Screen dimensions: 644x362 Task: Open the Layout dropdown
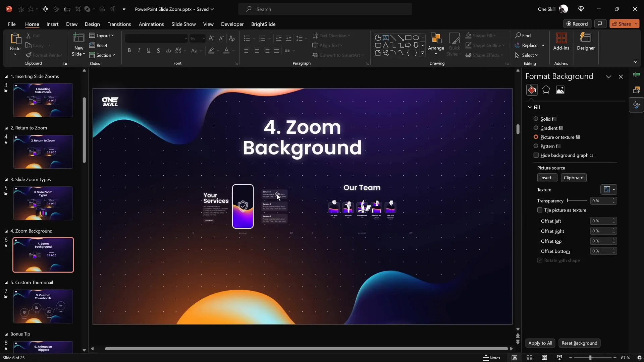pyautogui.click(x=102, y=35)
